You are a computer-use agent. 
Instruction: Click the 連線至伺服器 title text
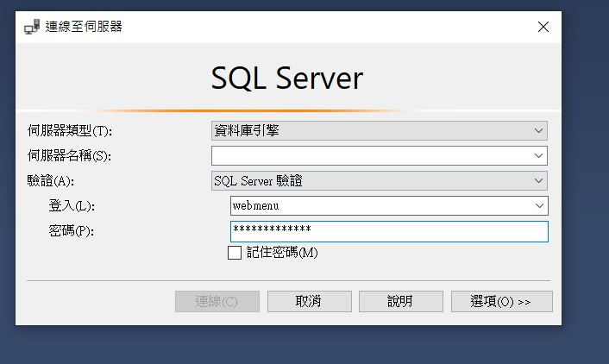tap(84, 27)
